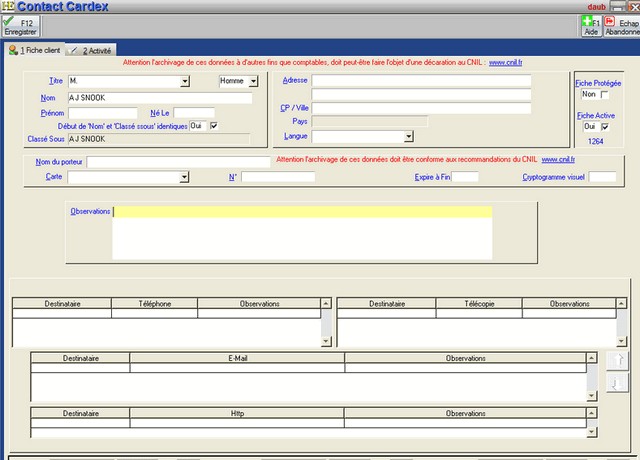Click the Prénom input field
The image size is (640, 460).
click(103, 113)
